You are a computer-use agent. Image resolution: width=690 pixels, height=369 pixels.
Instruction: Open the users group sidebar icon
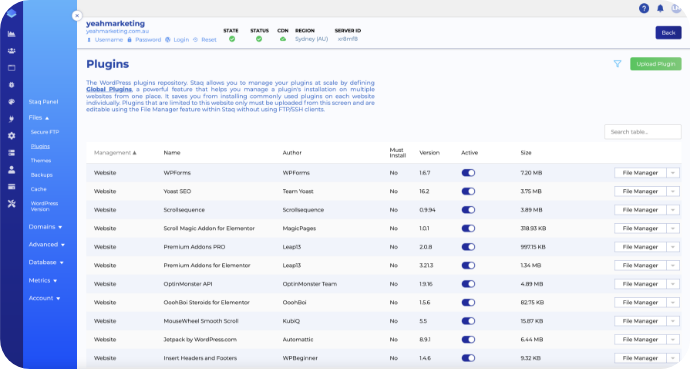[x=11, y=51]
